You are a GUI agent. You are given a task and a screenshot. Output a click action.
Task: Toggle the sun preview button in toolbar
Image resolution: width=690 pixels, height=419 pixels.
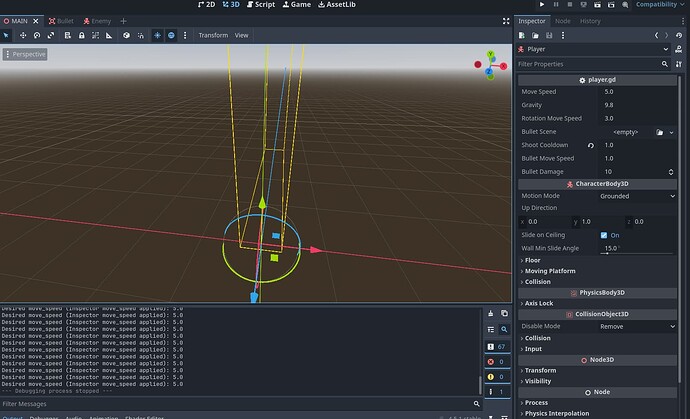157,35
